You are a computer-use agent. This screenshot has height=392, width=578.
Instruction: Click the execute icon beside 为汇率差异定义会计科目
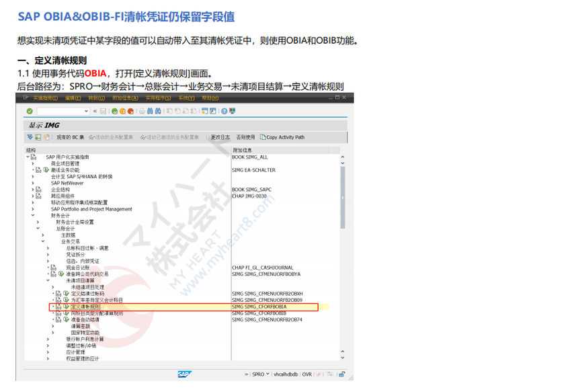[67, 300]
